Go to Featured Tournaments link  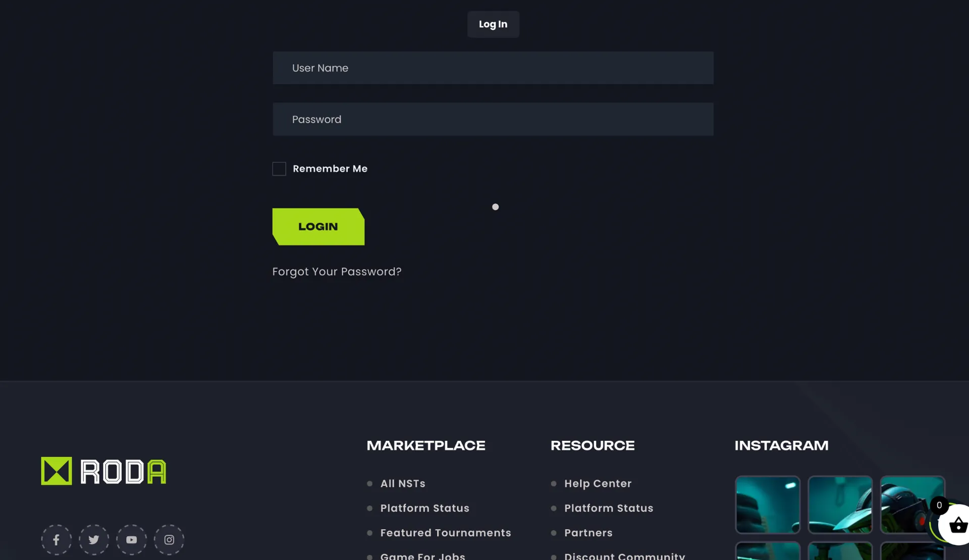click(x=445, y=533)
